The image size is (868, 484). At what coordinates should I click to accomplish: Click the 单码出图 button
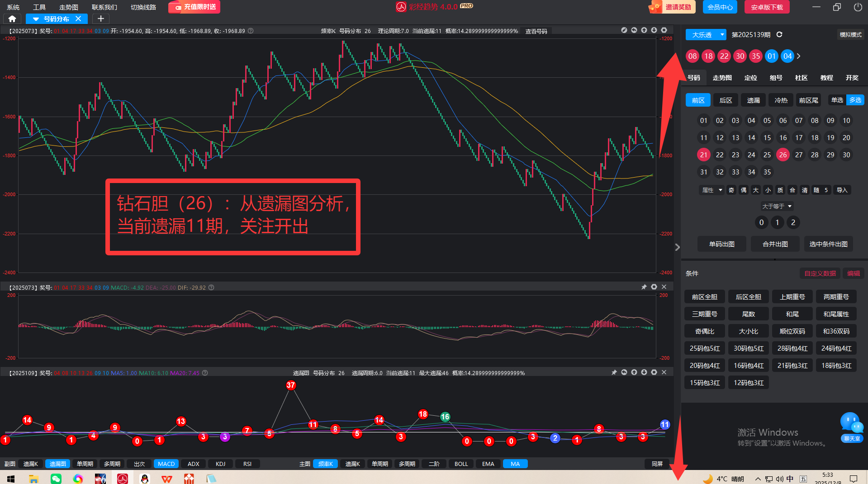pos(721,244)
